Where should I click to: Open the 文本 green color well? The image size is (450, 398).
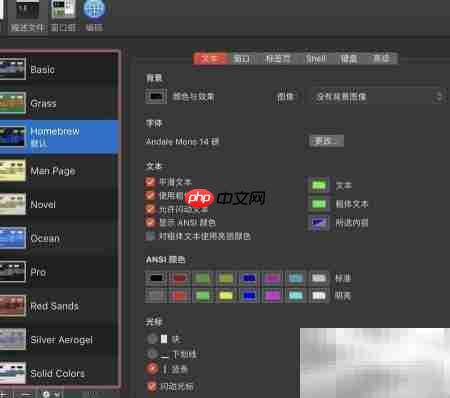[319, 185]
